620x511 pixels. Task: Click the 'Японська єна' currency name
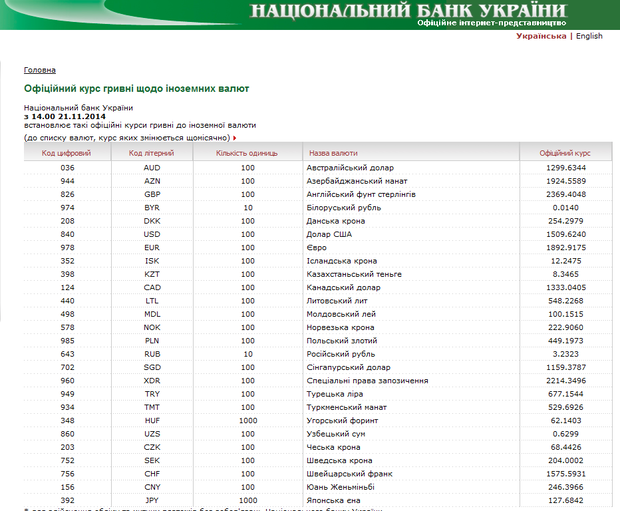[333, 500]
